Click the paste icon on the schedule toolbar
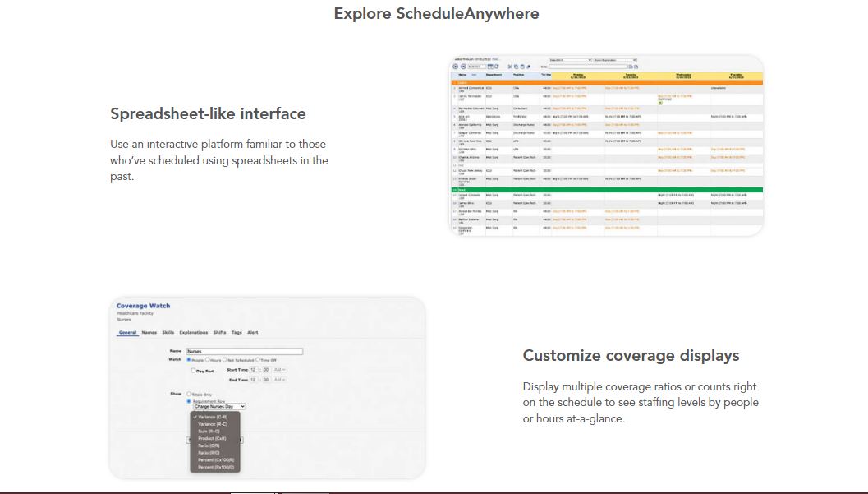The image size is (868, 494). [521, 66]
